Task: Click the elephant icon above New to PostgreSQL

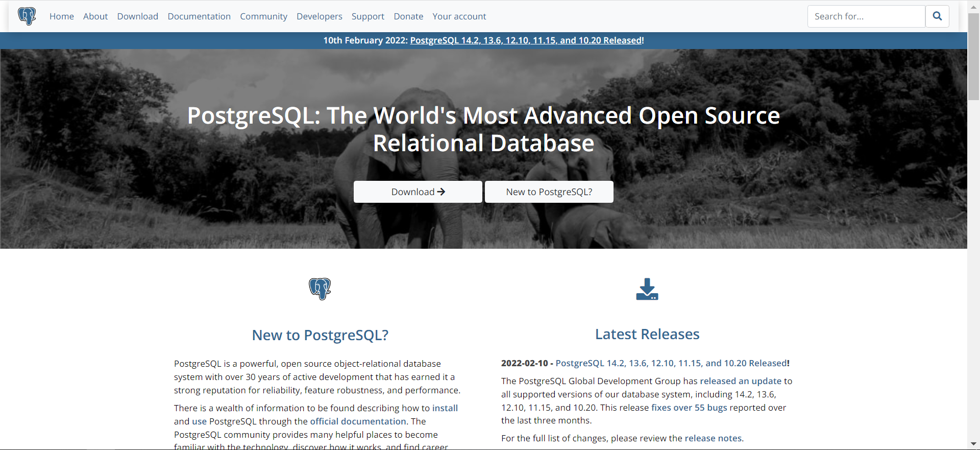Action: point(320,289)
